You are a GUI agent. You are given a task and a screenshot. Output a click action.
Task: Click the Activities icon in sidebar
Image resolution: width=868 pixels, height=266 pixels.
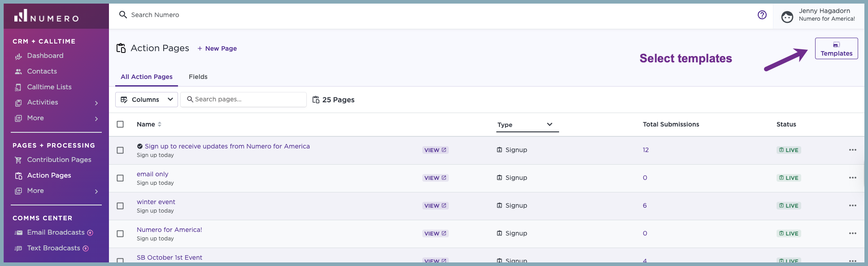tap(18, 103)
